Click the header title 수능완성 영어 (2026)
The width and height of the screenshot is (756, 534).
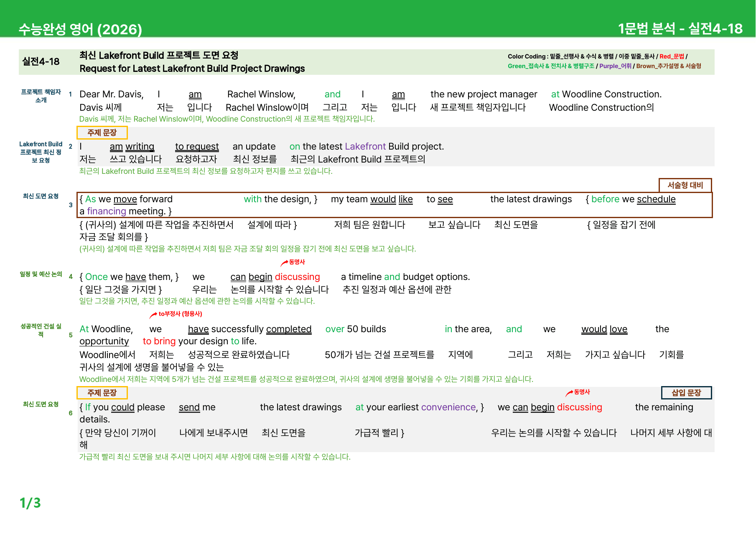[x=80, y=29]
